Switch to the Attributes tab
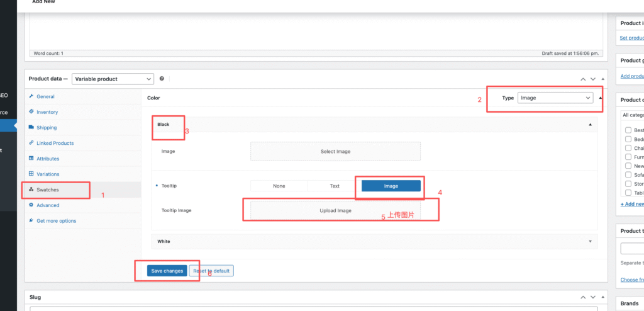This screenshot has width=644, height=311. [48, 159]
